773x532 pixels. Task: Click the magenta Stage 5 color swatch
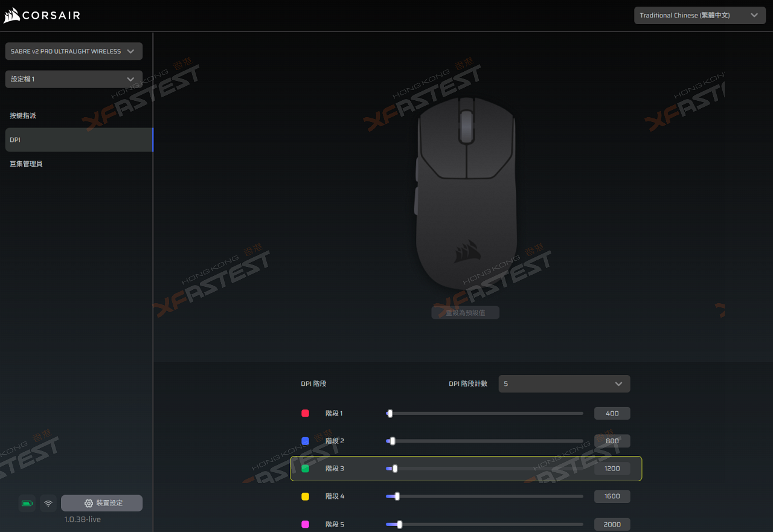[305, 524]
